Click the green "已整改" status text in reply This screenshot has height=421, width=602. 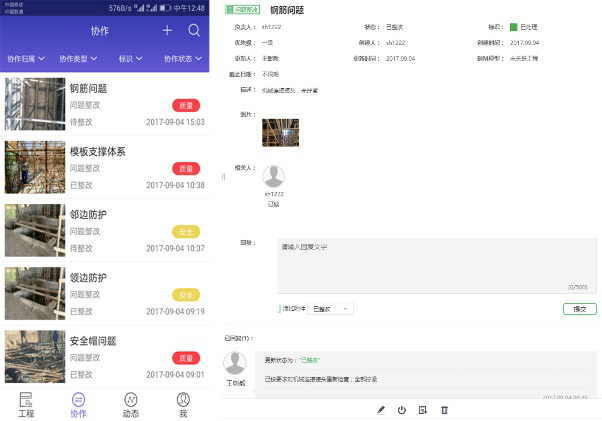pos(309,360)
